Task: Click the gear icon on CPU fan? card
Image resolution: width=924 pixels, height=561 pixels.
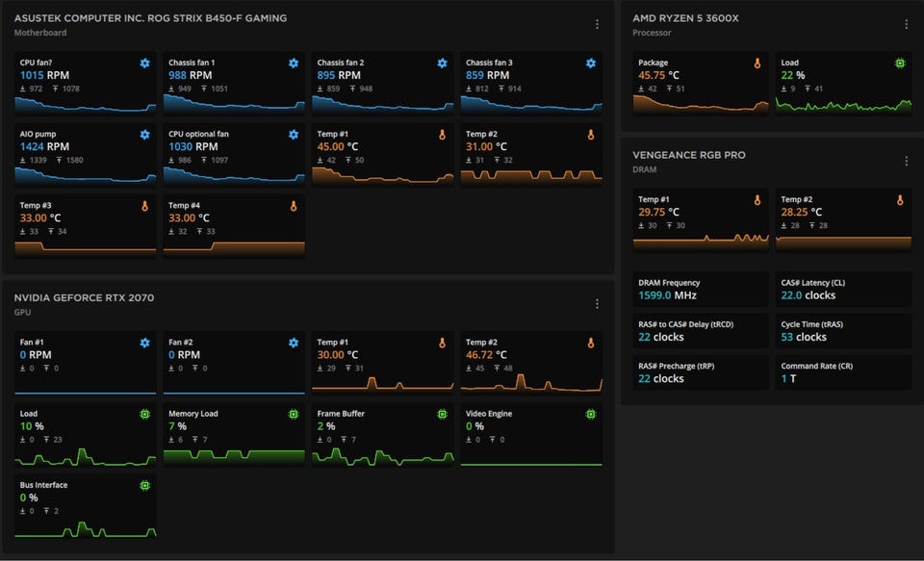Action: tap(144, 64)
